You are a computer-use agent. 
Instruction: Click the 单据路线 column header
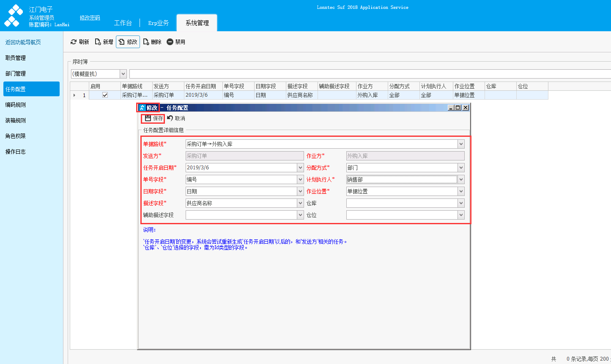(137, 86)
